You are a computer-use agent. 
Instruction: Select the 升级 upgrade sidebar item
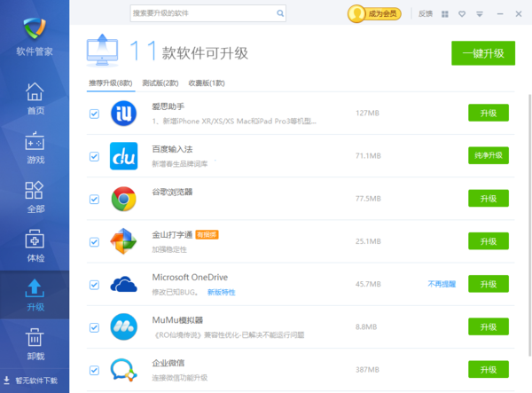(x=35, y=295)
